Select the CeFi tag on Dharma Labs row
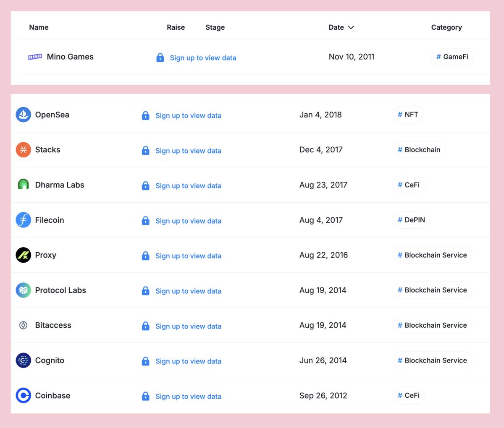504x428 pixels. [409, 185]
